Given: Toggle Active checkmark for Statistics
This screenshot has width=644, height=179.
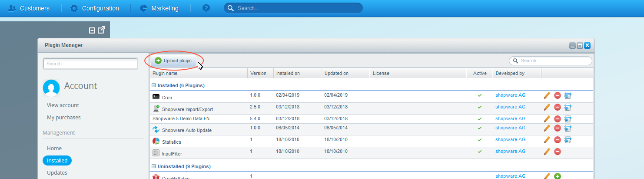Looking at the screenshot, I should [480, 140].
